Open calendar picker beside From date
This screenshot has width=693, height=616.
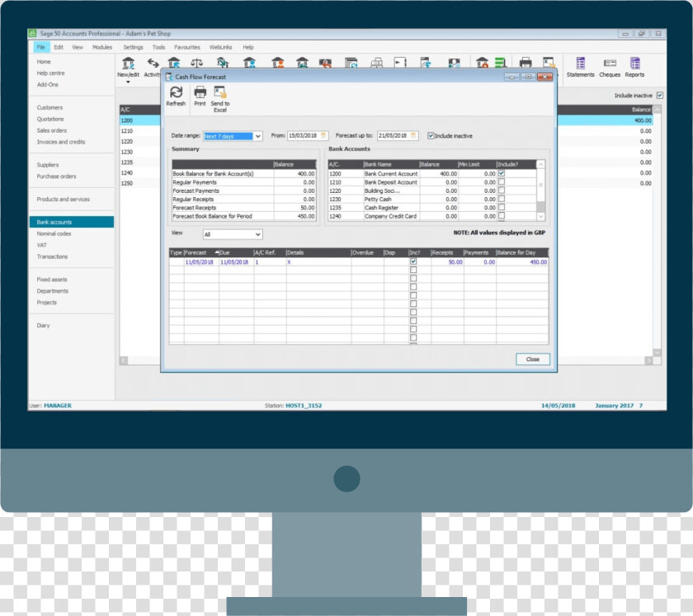pyautogui.click(x=324, y=136)
